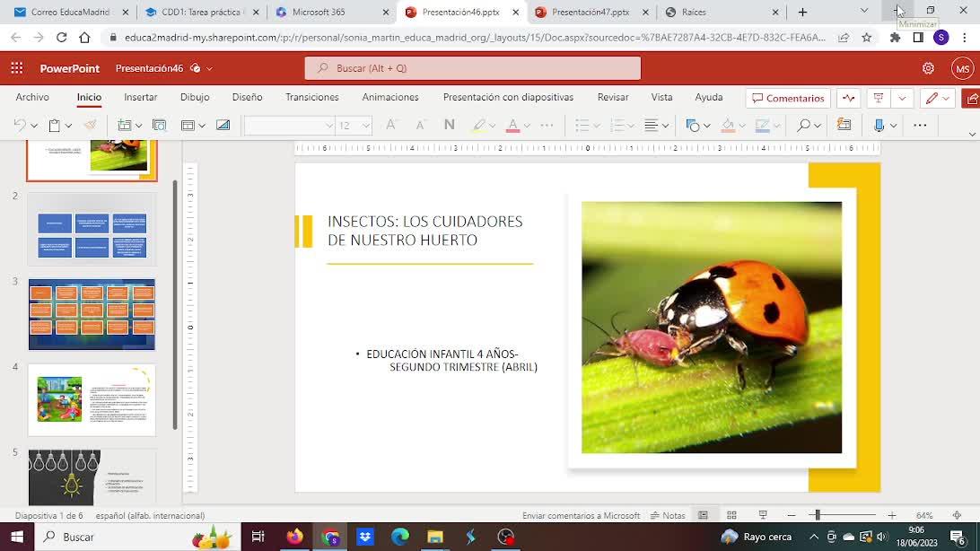Switch to the Transiciones tab

(311, 97)
